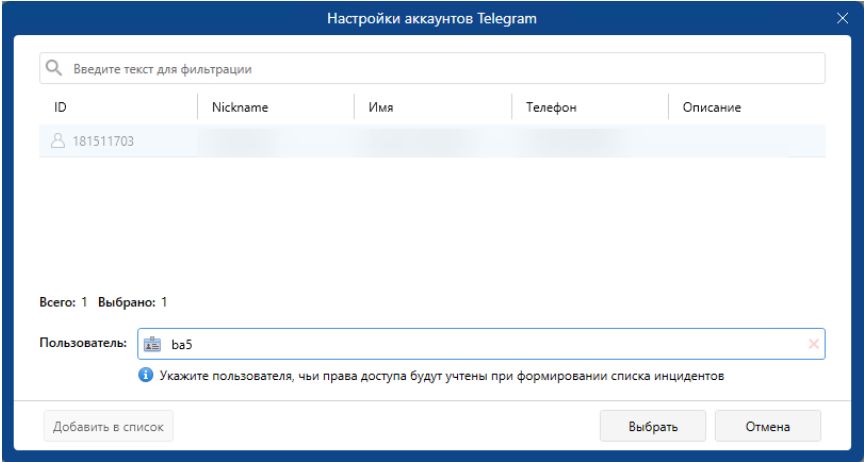Click the magnifier icon in the filter box
Viewport: 864px width, 462px height.
(x=55, y=69)
